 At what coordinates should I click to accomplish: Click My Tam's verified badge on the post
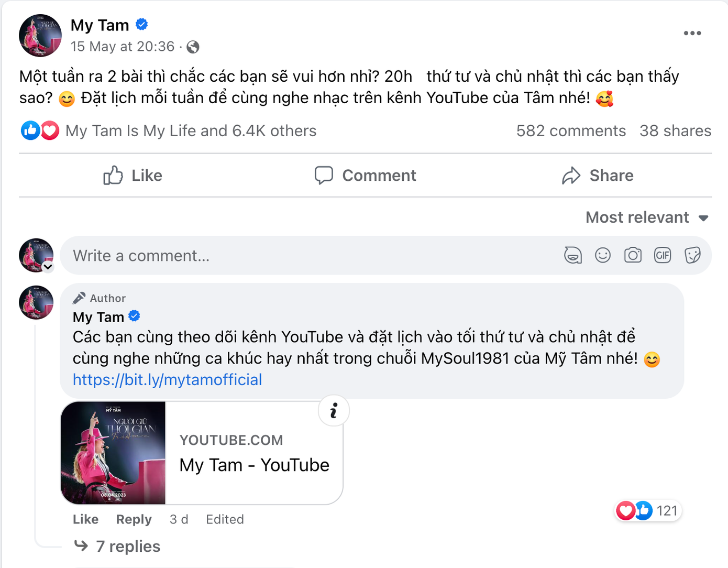click(141, 24)
